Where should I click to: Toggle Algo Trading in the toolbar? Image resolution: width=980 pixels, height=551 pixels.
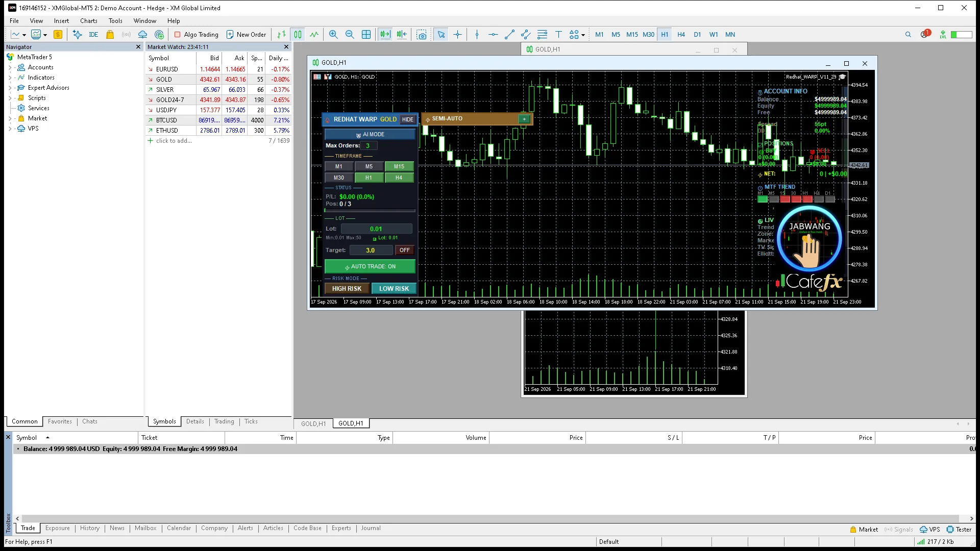196,35
